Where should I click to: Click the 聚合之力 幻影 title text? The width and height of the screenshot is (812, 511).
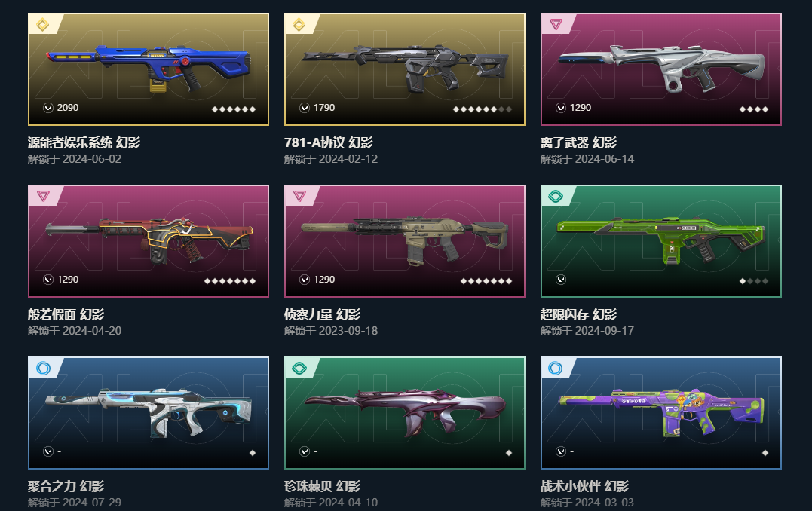(66, 486)
